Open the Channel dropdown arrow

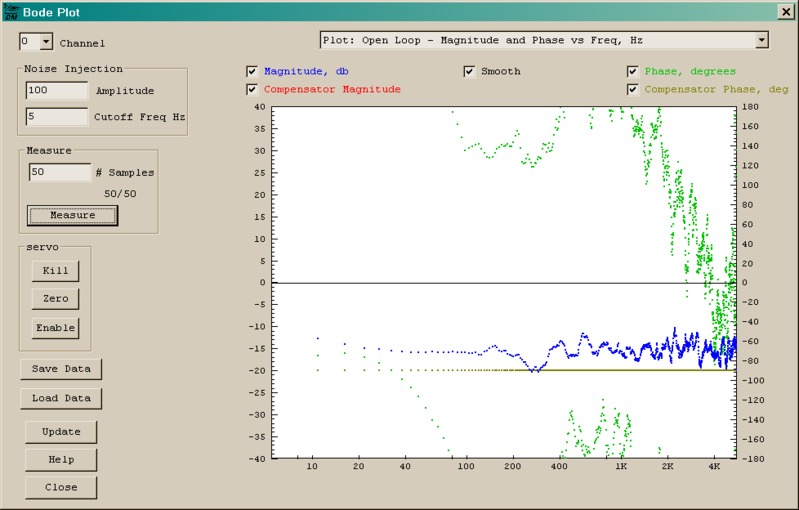pyautogui.click(x=46, y=42)
